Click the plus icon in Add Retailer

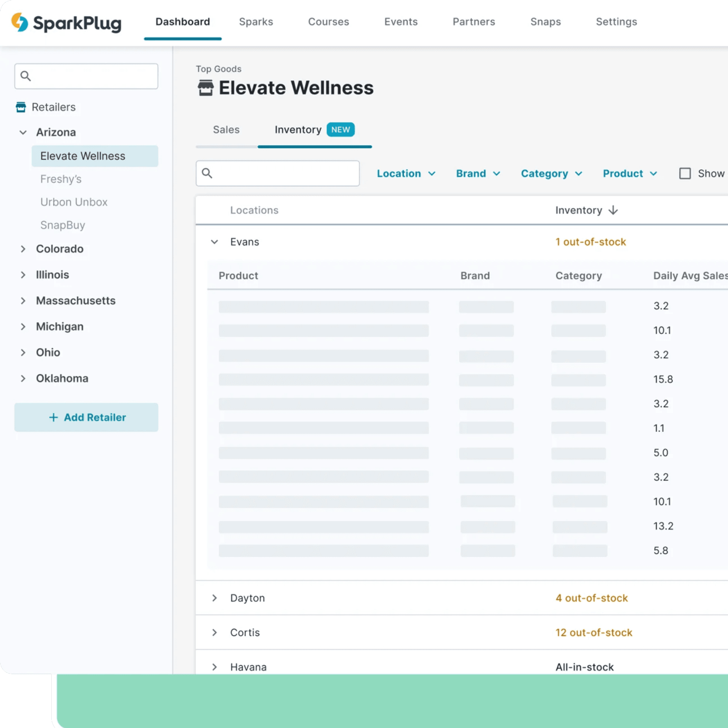(53, 418)
